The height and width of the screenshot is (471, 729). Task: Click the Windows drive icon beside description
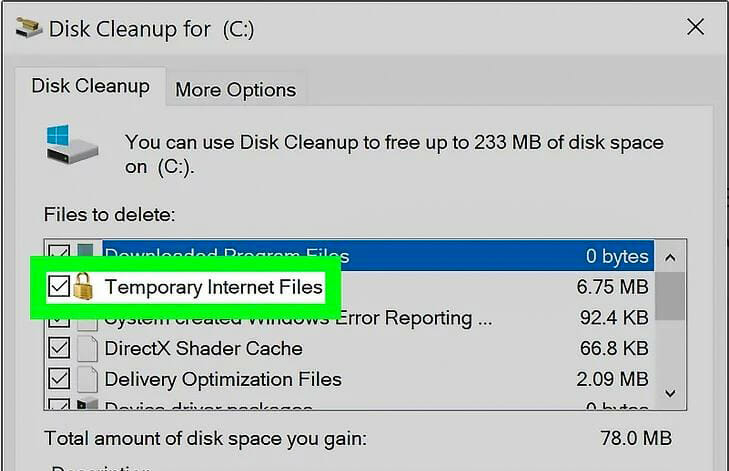point(72,144)
